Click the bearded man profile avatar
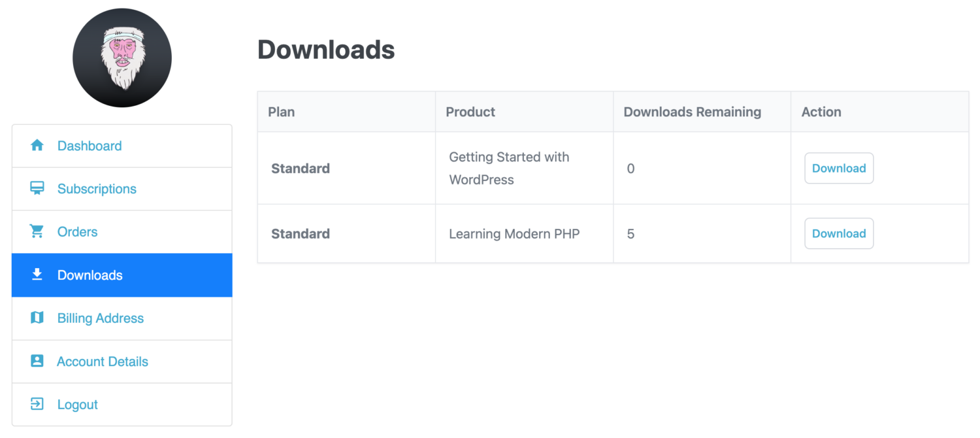This screenshot has width=980, height=438. click(x=122, y=58)
